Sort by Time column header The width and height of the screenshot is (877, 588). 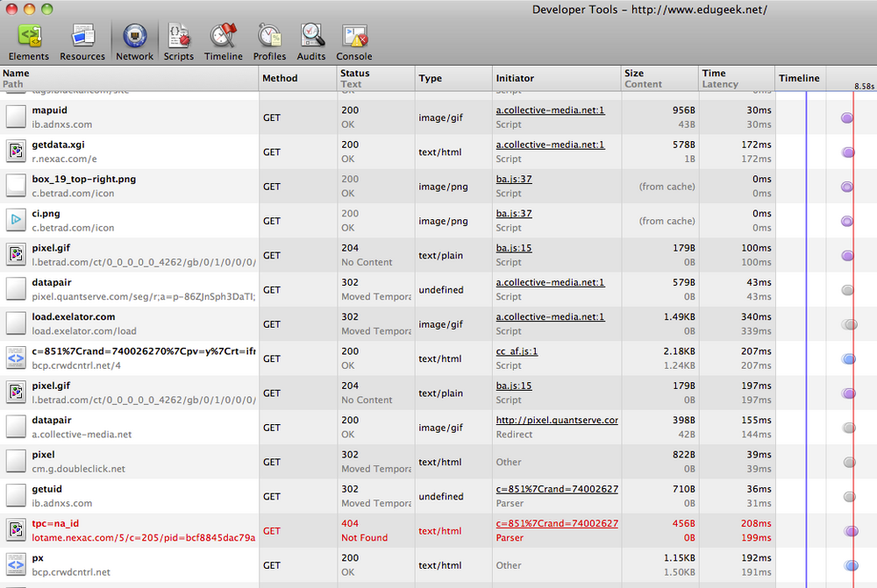point(737,78)
